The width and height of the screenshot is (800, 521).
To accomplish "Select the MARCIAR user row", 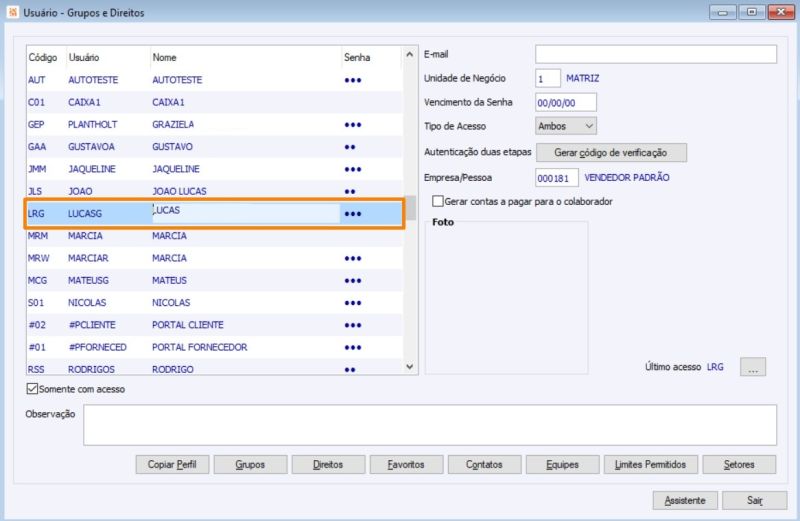I will [215, 258].
